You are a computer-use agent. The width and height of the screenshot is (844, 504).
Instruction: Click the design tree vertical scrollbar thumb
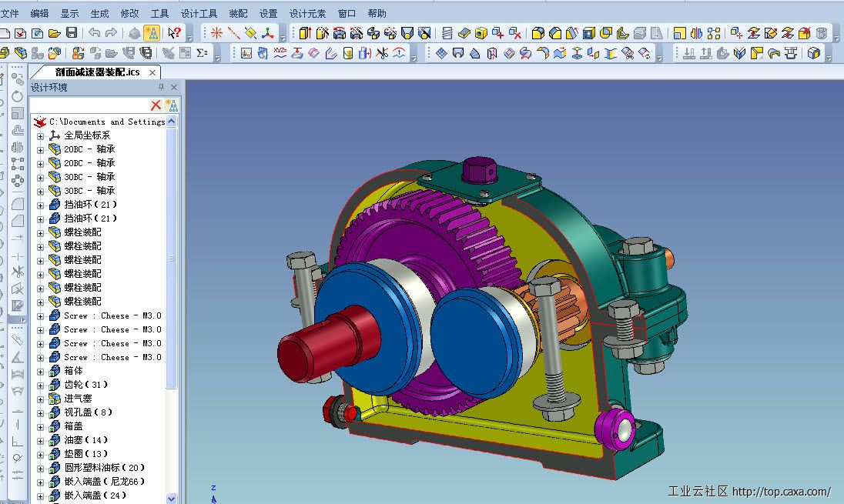click(172, 259)
